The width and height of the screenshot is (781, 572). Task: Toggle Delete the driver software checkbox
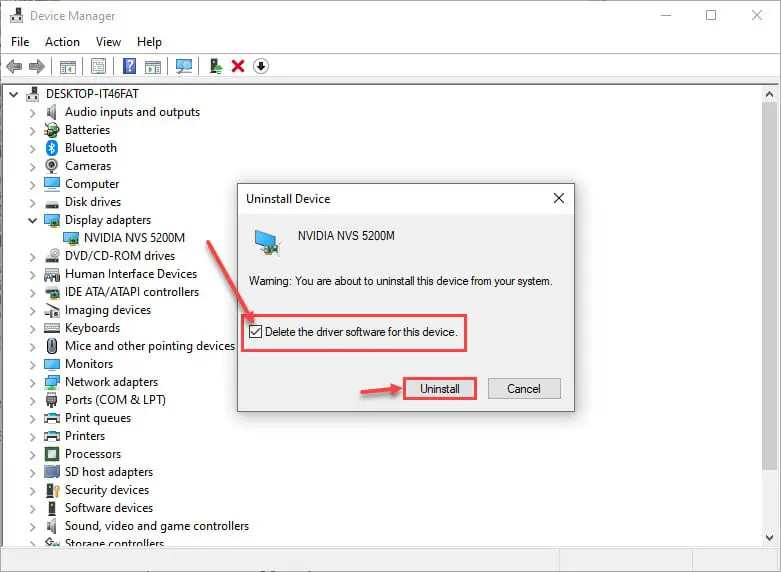(x=256, y=332)
